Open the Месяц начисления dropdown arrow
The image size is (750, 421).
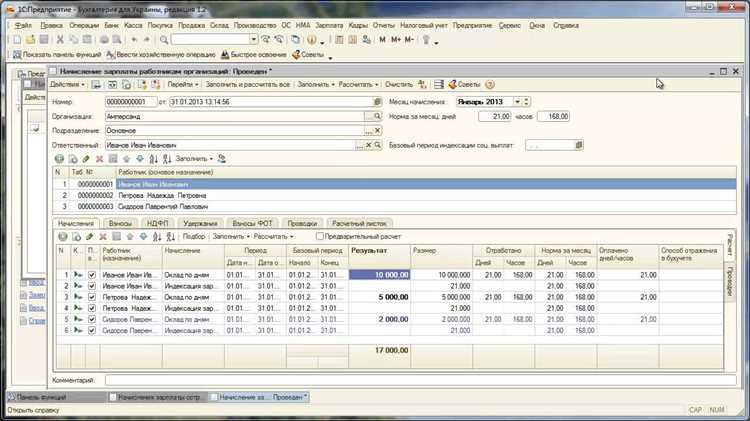517,101
